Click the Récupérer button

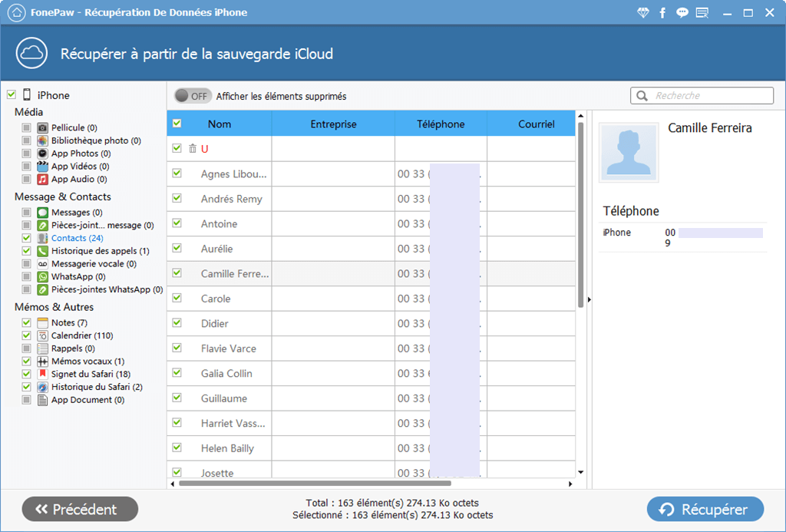pyautogui.click(x=705, y=510)
